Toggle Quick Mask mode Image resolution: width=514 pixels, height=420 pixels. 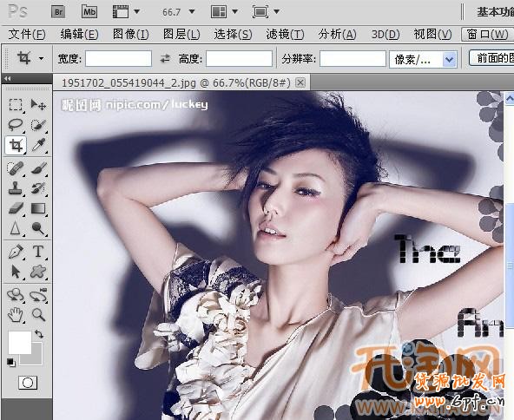click(28, 383)
